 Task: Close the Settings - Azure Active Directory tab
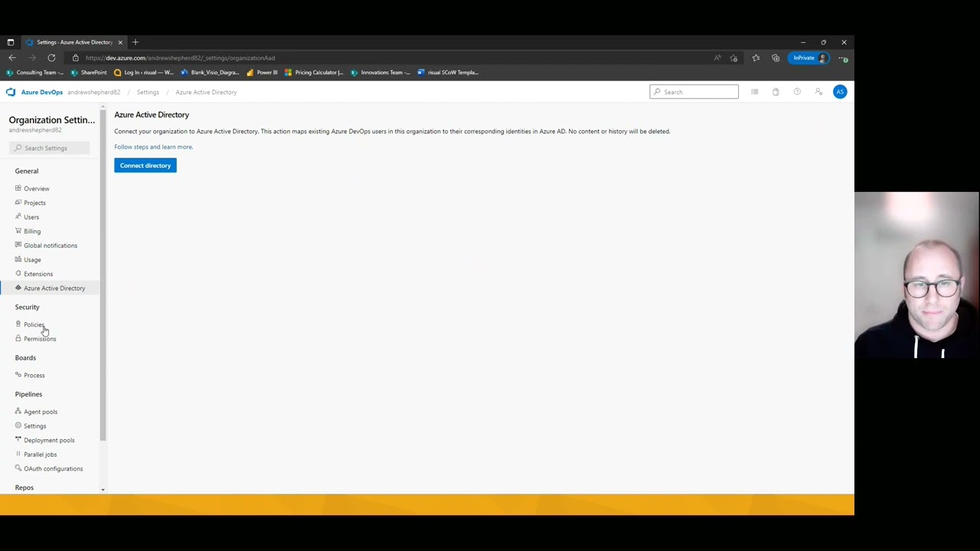point(120,42)
